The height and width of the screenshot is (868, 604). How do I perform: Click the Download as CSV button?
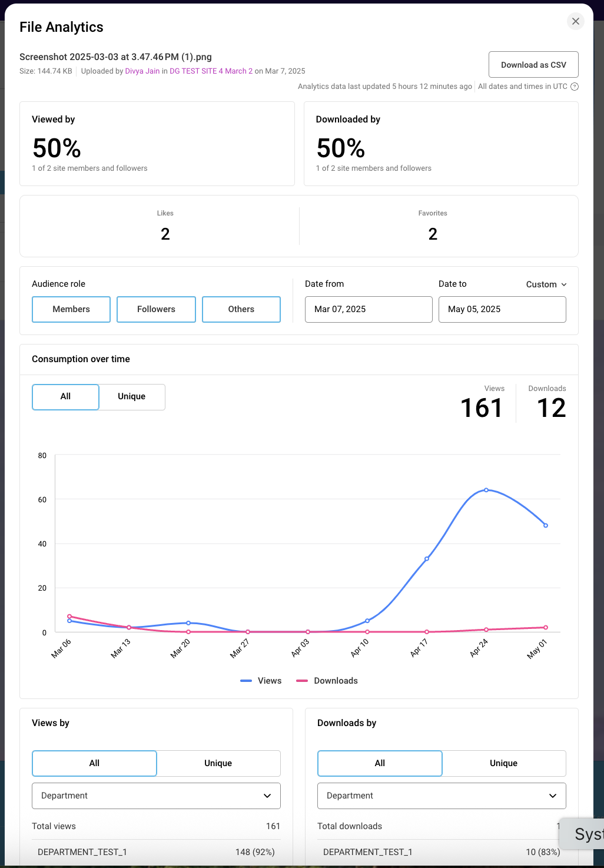pyautogui.click(x=533, y=64)
